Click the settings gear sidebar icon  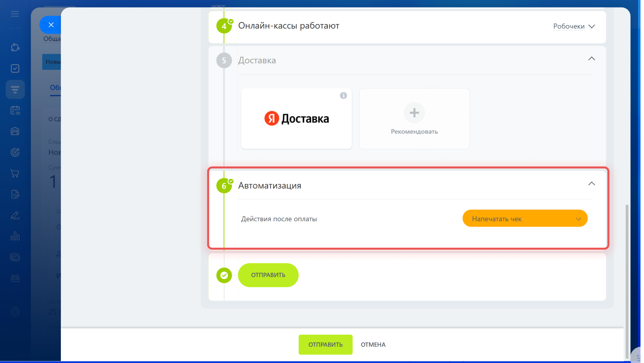tap(15, 312)
